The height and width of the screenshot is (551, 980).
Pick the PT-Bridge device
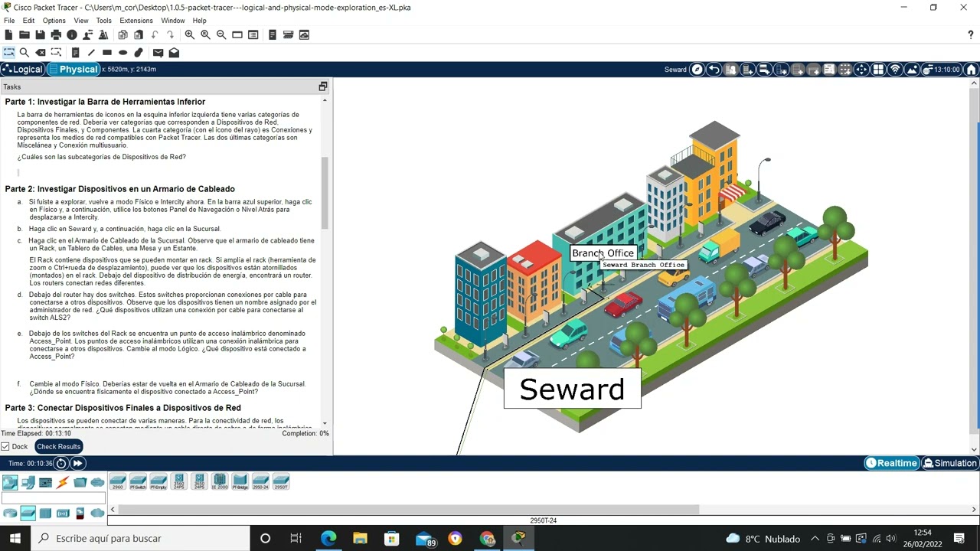click(x=240, y=482)
